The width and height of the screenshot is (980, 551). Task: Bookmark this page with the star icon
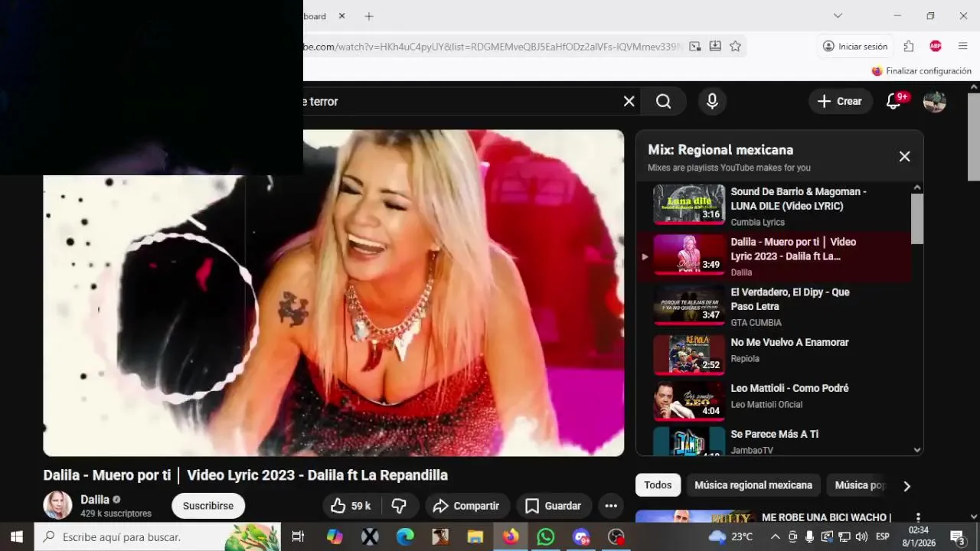[x=735, y=46]
